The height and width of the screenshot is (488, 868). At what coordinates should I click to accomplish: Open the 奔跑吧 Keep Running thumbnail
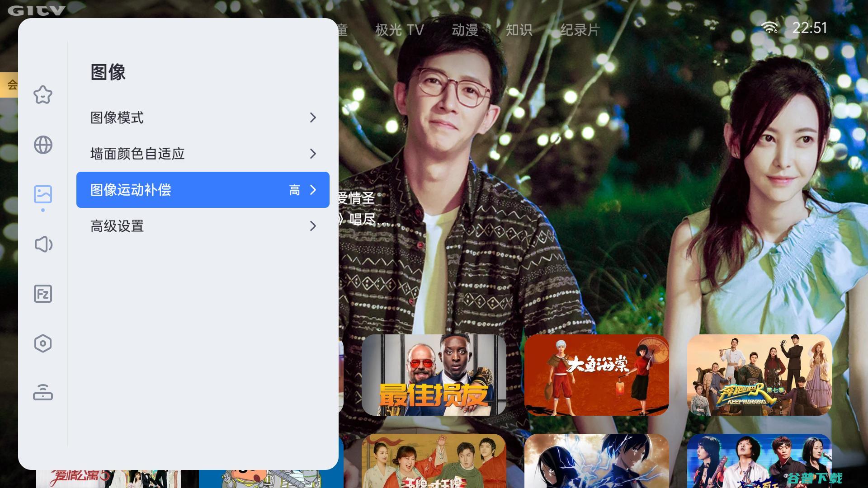tap(759, 375)
